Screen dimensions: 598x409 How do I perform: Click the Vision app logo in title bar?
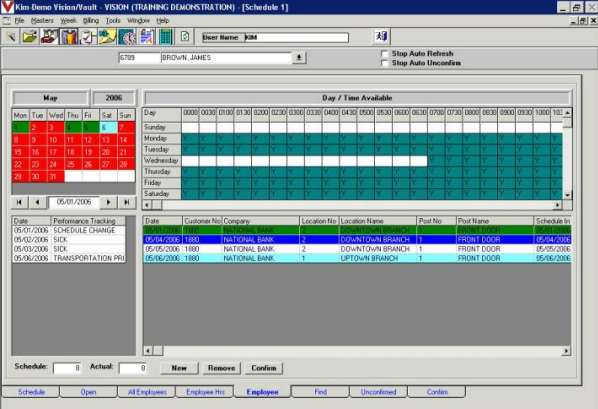pyautogui.click(x=7, y=7)
